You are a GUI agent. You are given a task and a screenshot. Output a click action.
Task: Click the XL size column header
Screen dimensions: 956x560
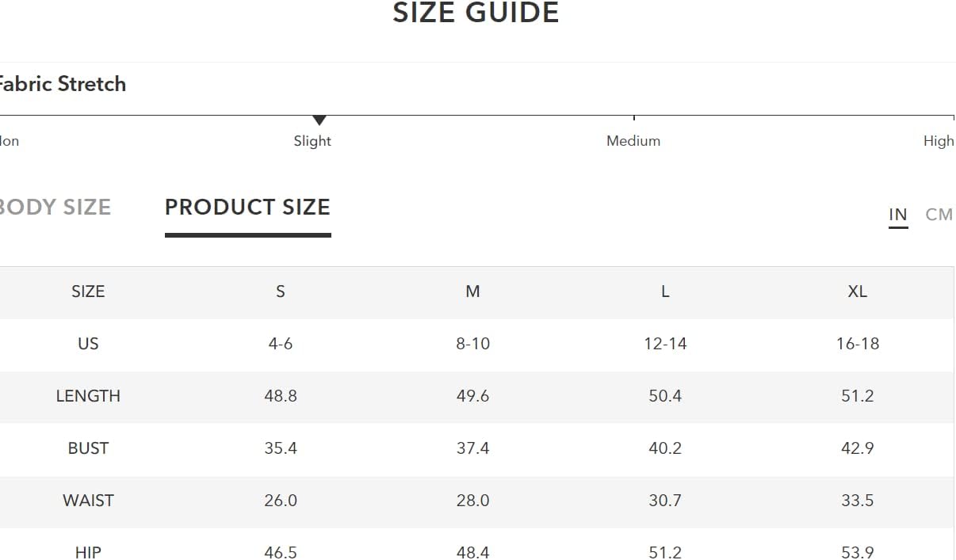[x=858, y=291]
